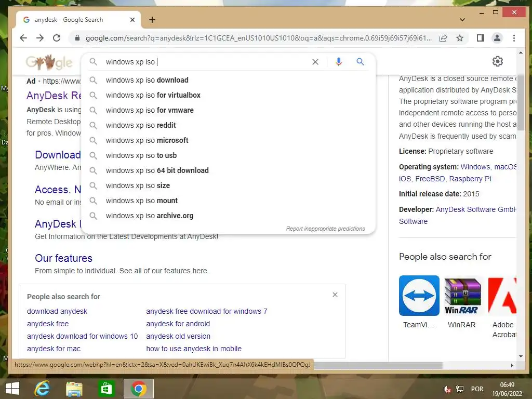Click the page scroll down arrow
This screenshot has height=399, width=532.
pos(521,356)
